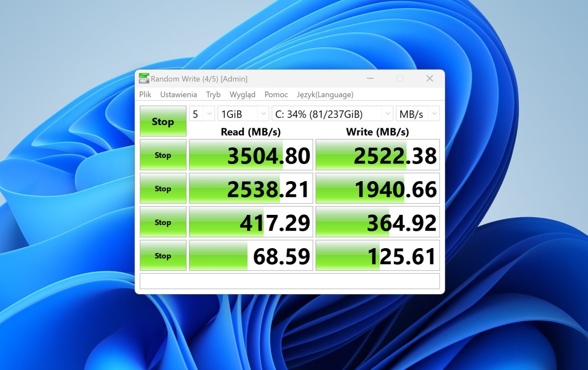The image size is (588, 370).
Task: Open the Język(Language) menu
Action: [x=325, y=94]
